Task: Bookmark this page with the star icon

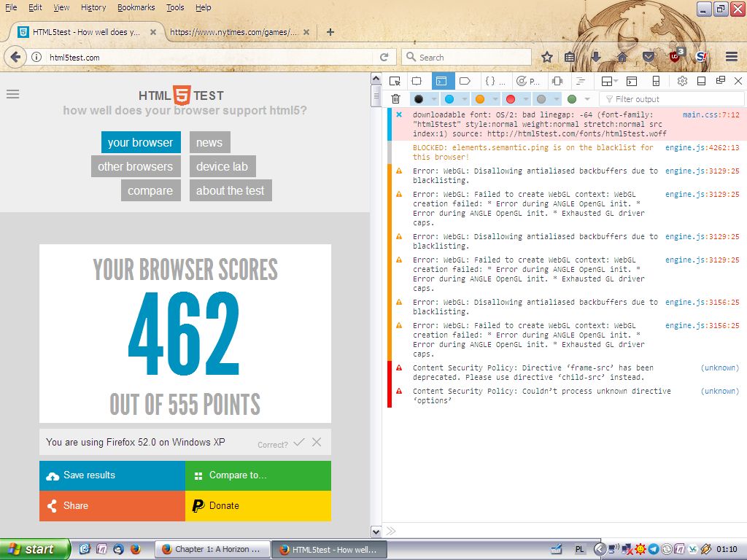Action: point(547,57)
